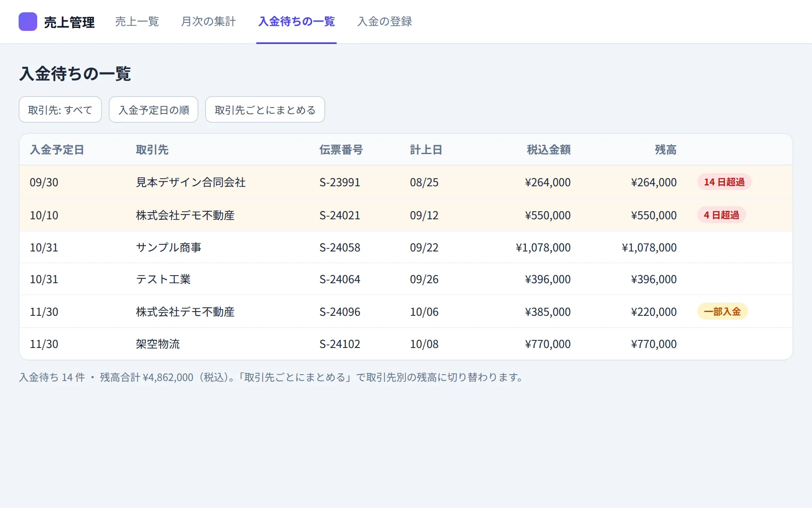The width and height of the screenshot is (812, 508).
Task: Click the 10/10 due date cell
Action: 44,215
